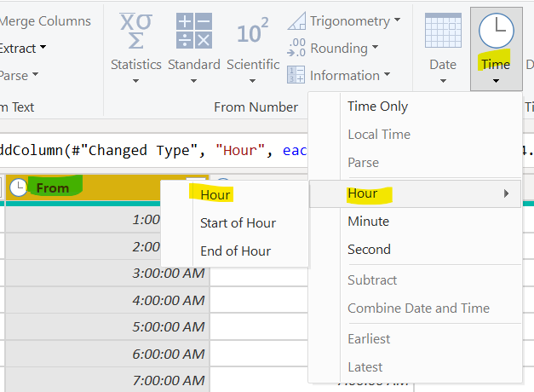Click the Standard arithmetic operations icon

click(194, 31)
